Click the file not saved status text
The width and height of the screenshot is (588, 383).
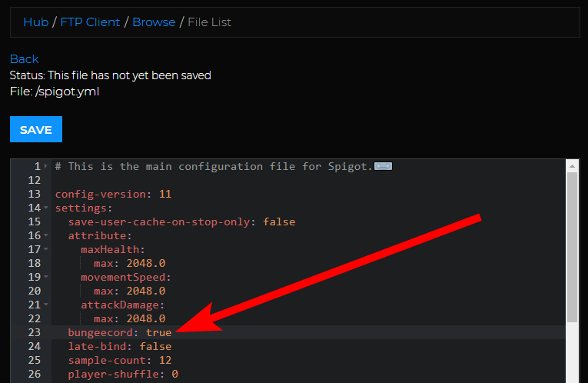click(110, 75)
